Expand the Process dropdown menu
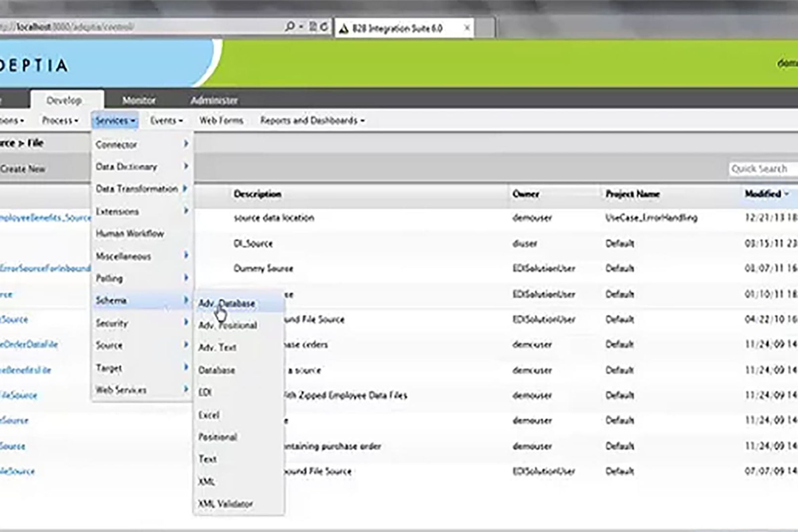The image size is (798, 532). pos(60,120)
